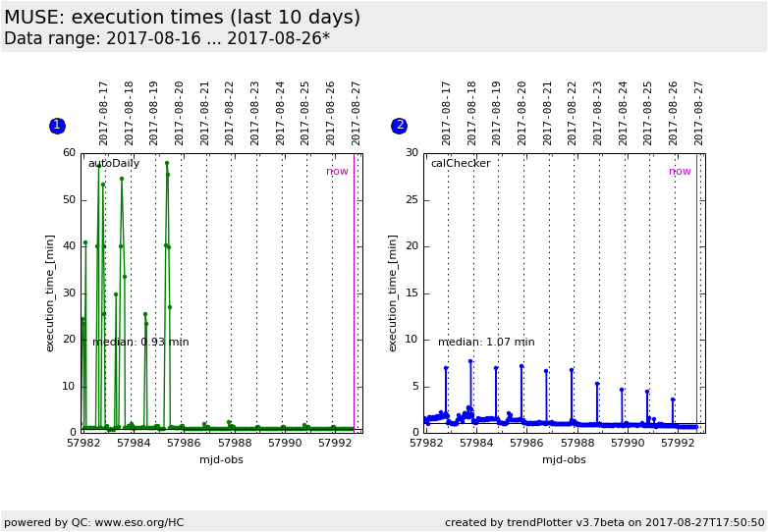Click the magenta 'now' label in calChecker plot
This screenshot has width=768, height=532.
[680, 172]
